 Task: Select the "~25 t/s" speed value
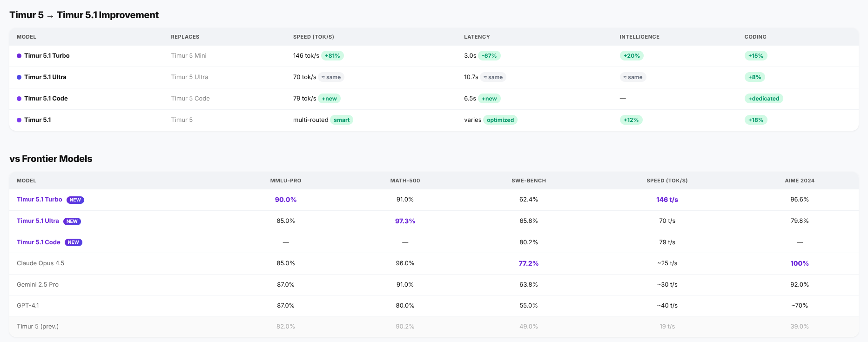click(x=667, y=263)
